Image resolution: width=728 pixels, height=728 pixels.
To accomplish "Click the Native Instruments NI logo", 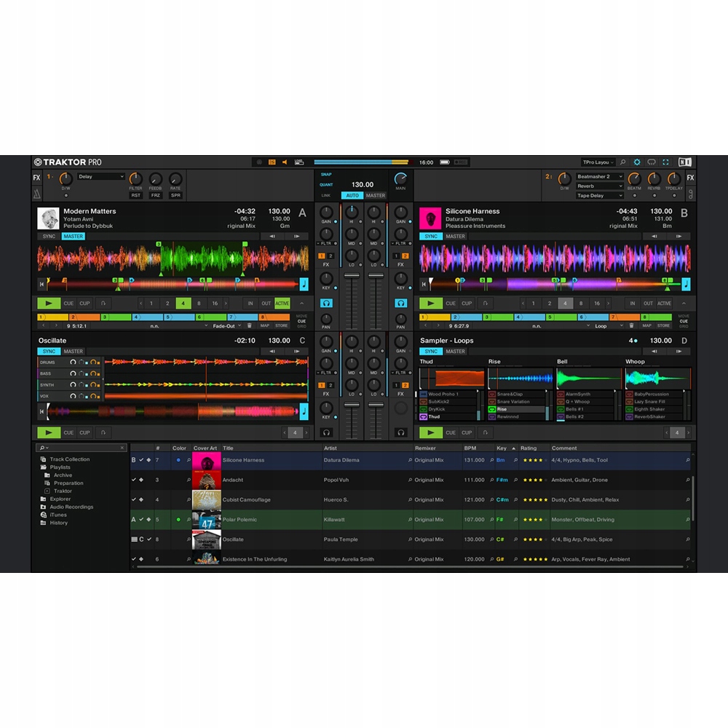I will (x=685, y=162).
